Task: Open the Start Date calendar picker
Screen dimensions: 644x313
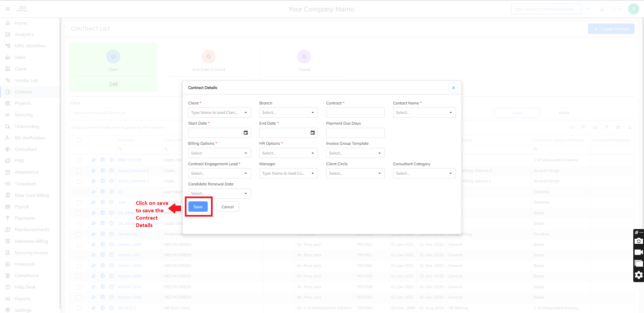Action: (246, 133)
